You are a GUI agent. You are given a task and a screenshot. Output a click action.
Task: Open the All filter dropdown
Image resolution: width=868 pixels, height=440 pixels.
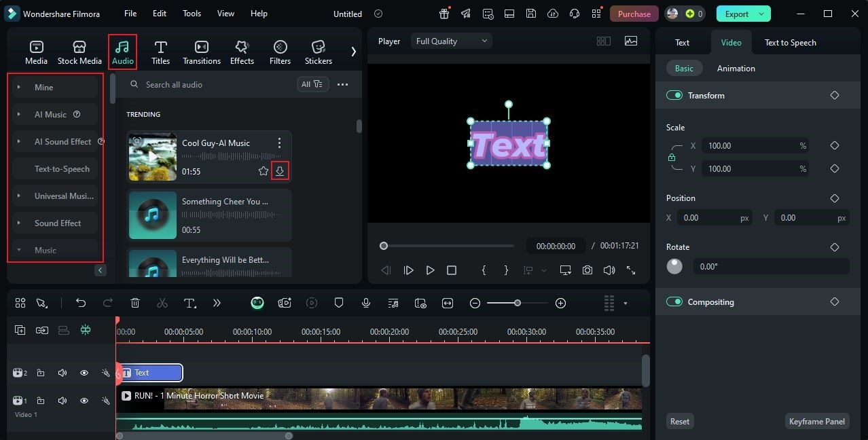click(x=312, y=84)
